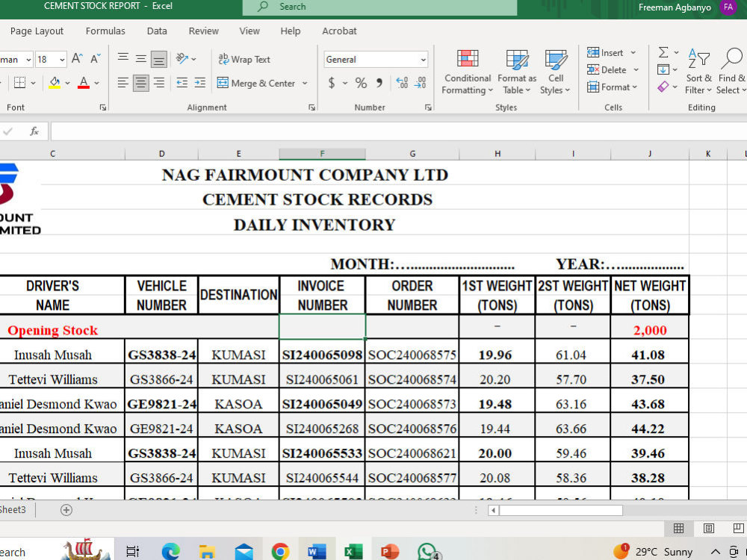The image size is (747, 560).
Task: Expand the Merge & Center dropdown arrow
Action: pos(305,84)
